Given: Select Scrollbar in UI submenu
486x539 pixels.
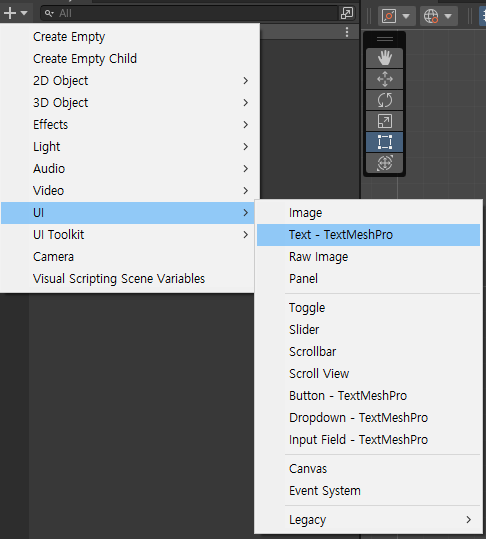Looking at the screenshot, I should [x=368, y=352].
